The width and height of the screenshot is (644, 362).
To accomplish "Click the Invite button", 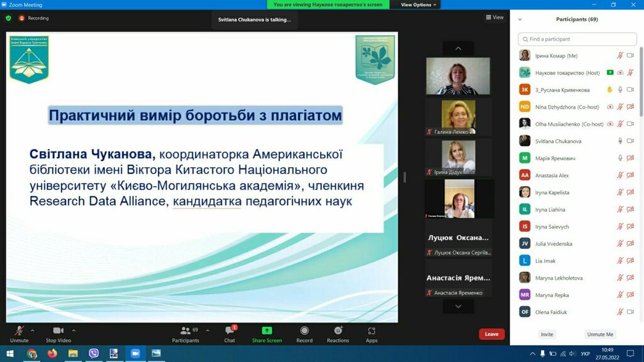I will [x=547, y=334].
